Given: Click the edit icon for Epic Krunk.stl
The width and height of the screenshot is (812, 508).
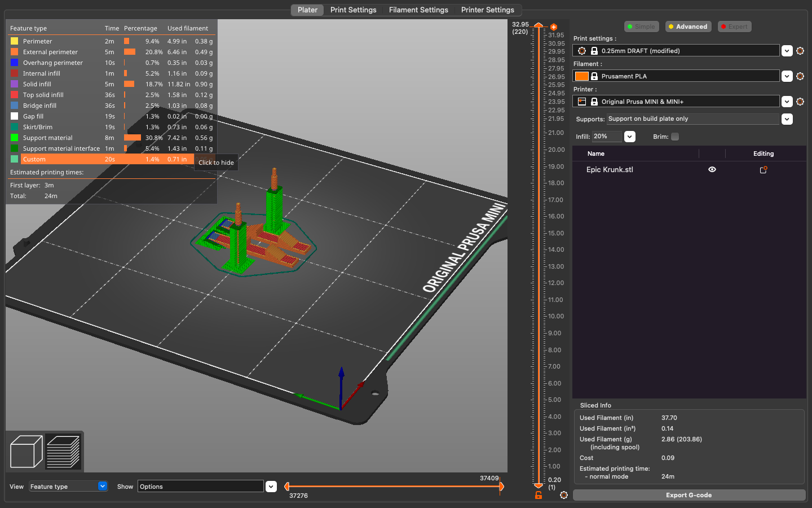Looking at the screenshot, I should (x=764, y=170).
